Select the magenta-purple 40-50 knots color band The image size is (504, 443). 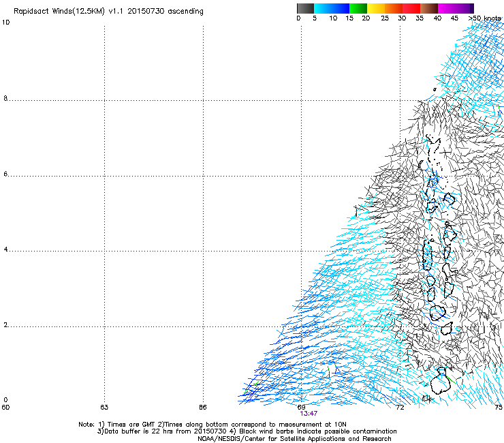(456, 8)
